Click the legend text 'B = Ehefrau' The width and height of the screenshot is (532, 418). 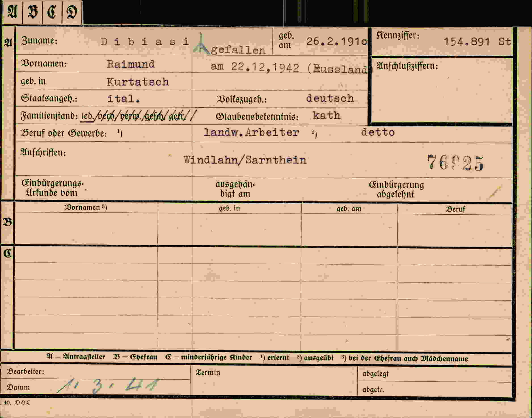click(x=135, y=357)
